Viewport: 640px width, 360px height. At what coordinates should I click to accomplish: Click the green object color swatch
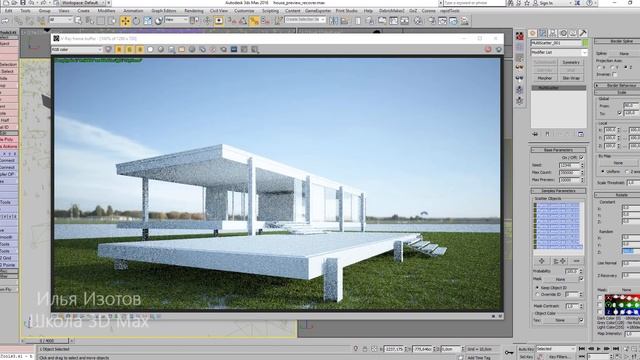tap(585, 42)
